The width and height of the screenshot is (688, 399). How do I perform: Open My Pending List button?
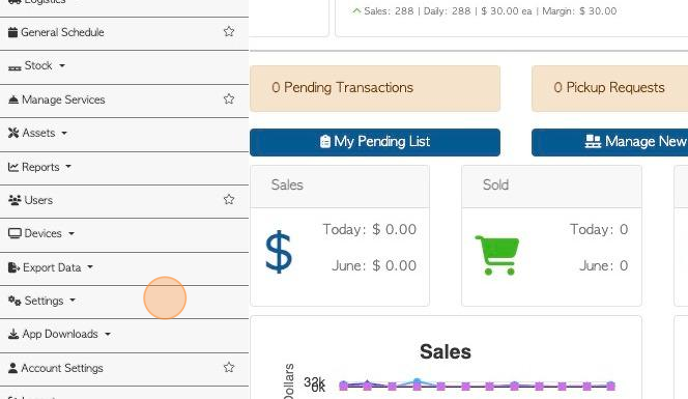[x=375, y=142]
